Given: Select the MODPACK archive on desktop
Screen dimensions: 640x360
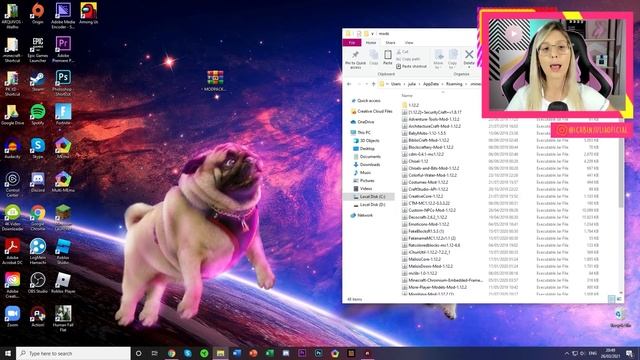Looking at the screenshot, I should (215, 80).
